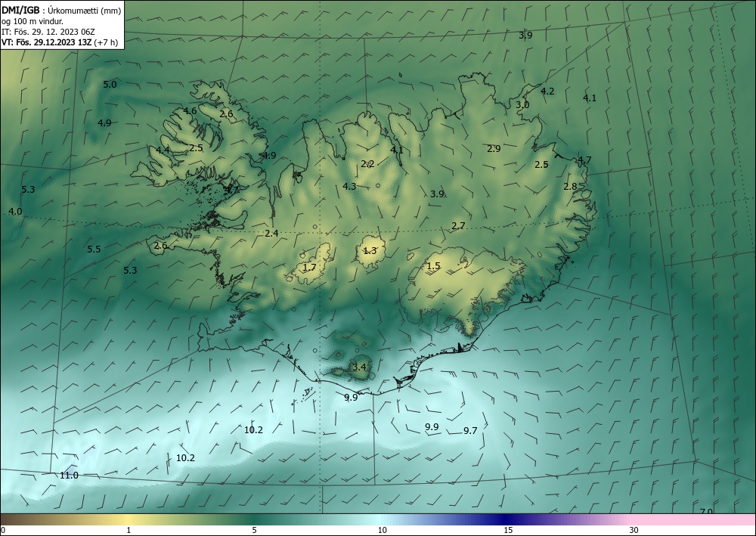This screenshot has height=536, width=756.
Task: Click the 4.4 map value
Action: [163, 150]
